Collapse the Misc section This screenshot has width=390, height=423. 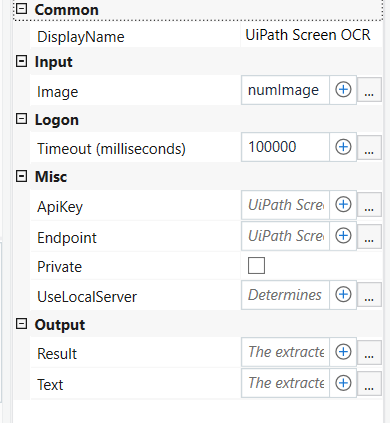click(22, 176)
